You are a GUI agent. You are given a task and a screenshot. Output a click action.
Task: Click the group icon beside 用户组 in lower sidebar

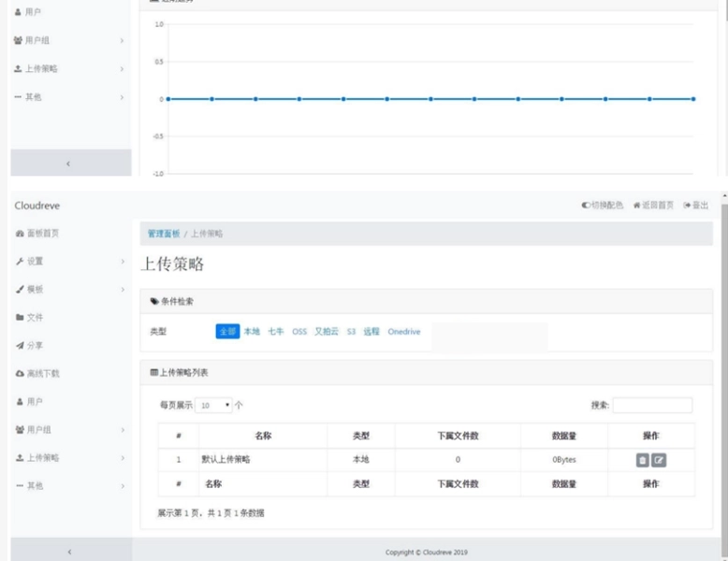pos(20,430)
